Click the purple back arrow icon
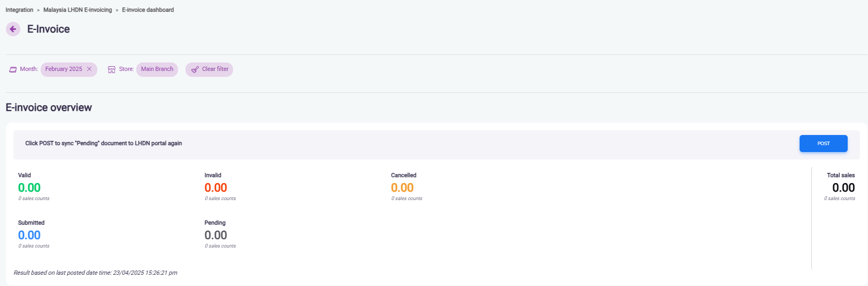This screenshot has height=286, width=868. pyautogui.click(x=13, y=29)
